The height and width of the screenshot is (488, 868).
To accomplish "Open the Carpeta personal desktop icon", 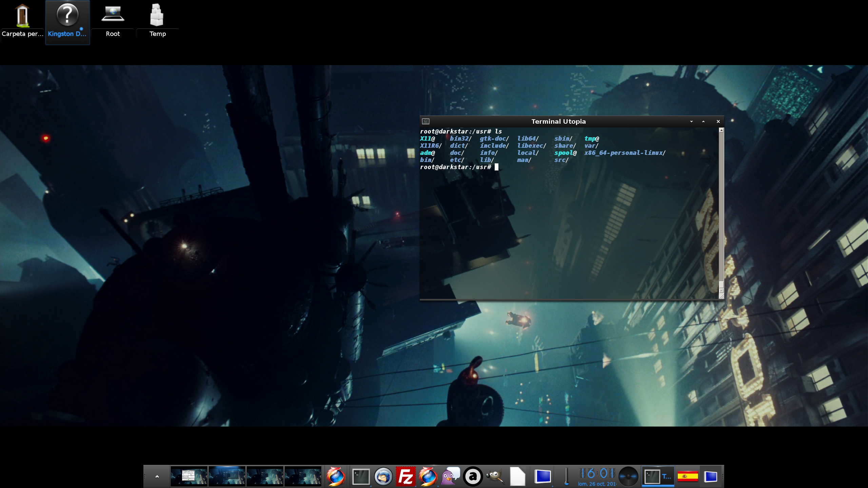I will (x=22, y=21).
